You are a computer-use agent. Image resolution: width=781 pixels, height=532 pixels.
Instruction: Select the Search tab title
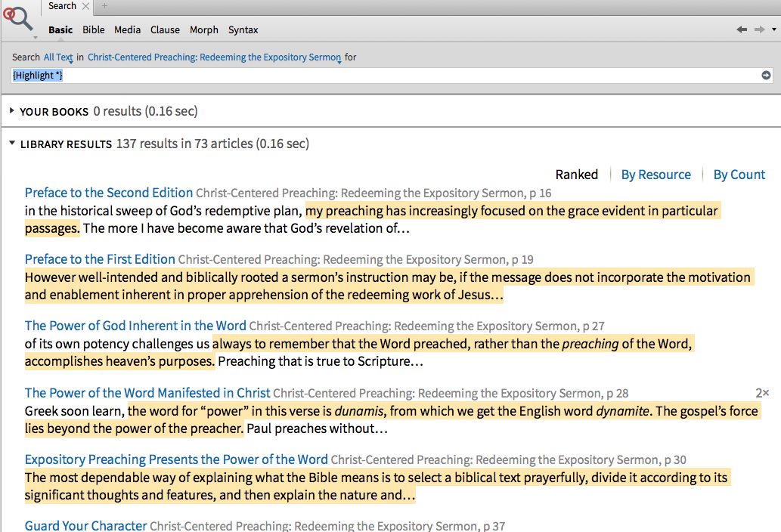62,6
